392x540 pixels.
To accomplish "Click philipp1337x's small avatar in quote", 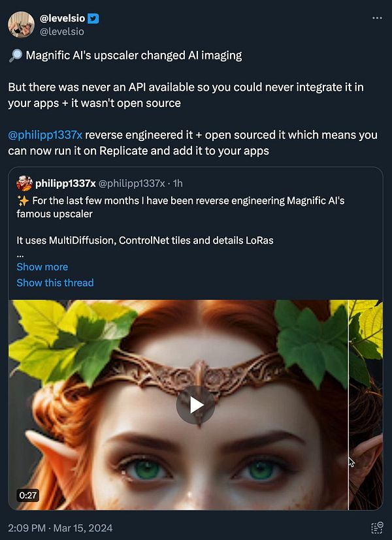I will pyautogui.click(x=24, y=183).
